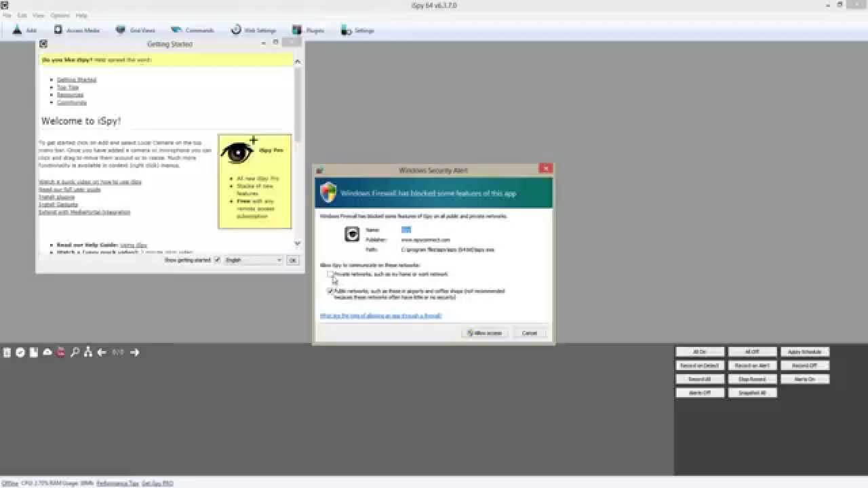Open the firewall risks help link
Viewport: 868px width, 488px height.
[380, 316]
